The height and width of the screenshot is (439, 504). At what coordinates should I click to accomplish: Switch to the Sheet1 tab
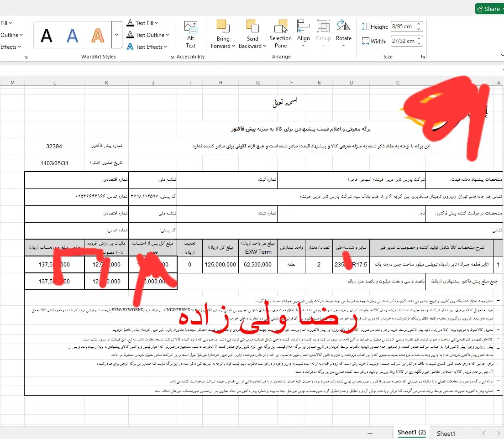click(446, 433)
